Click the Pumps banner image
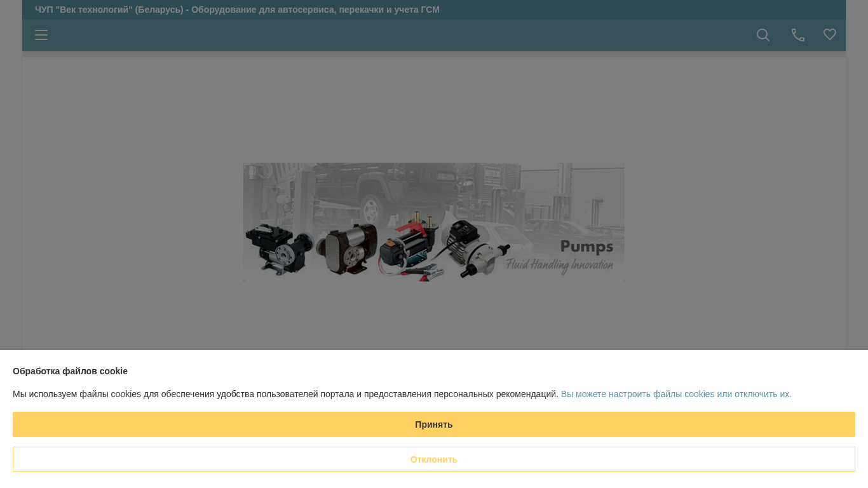 434,222
